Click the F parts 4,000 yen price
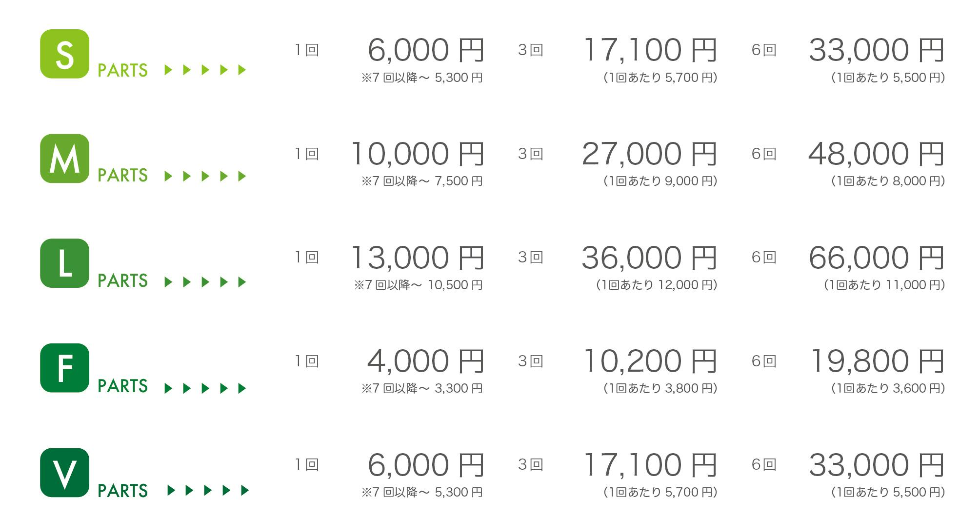The image size is (980, 519). pos(425,361)
